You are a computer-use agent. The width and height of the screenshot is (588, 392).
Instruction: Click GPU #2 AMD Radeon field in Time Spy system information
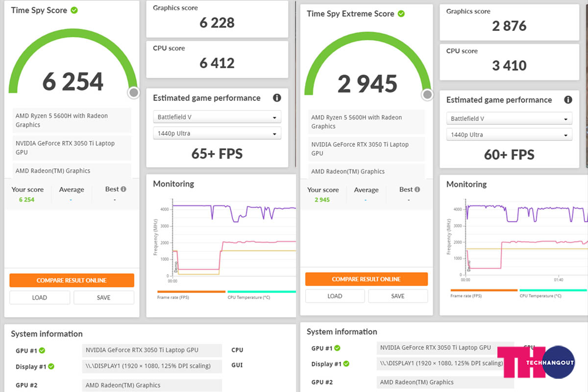pos(152,385)
